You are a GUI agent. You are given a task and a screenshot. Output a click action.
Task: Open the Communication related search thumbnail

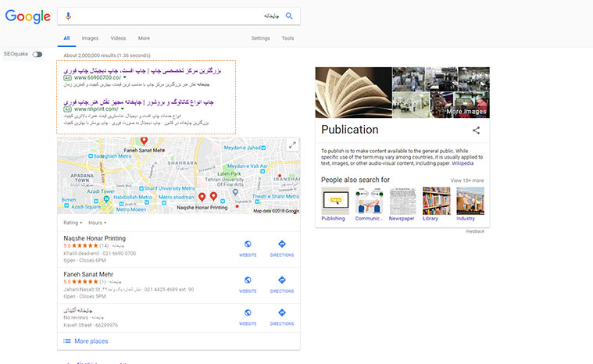click(x=369, y=201)
